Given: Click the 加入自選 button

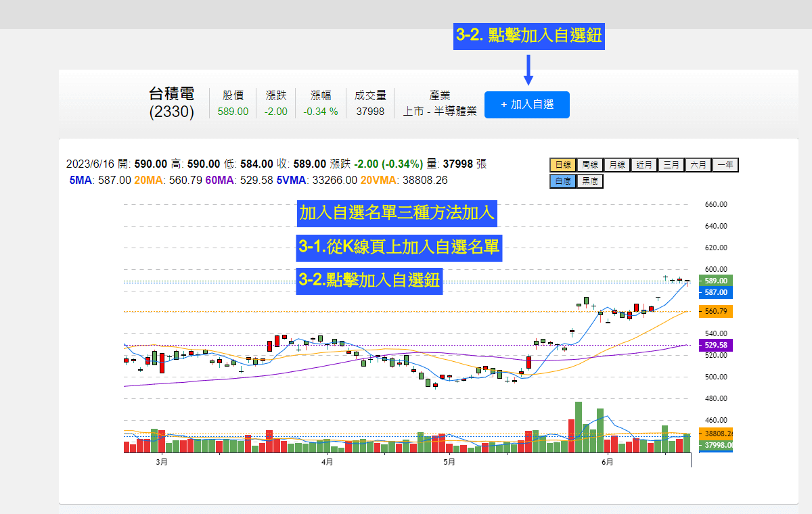Looking at the screenshot, I should click(527, 105).
